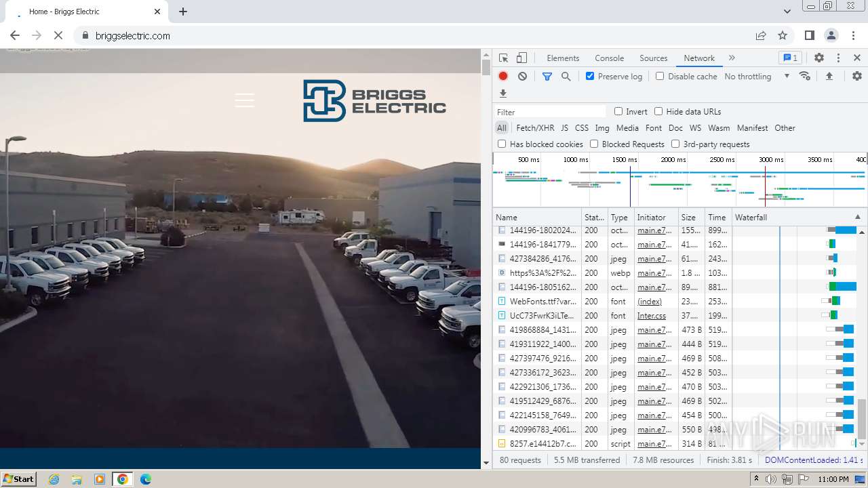Check Blocked Requests
Screen dimensions: 868x488
tap(594, 144)
